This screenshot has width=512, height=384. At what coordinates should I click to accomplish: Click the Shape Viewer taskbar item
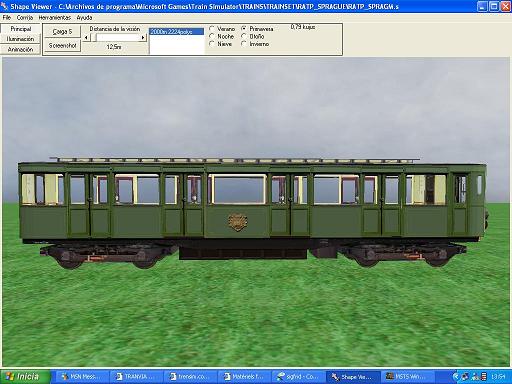353,377
